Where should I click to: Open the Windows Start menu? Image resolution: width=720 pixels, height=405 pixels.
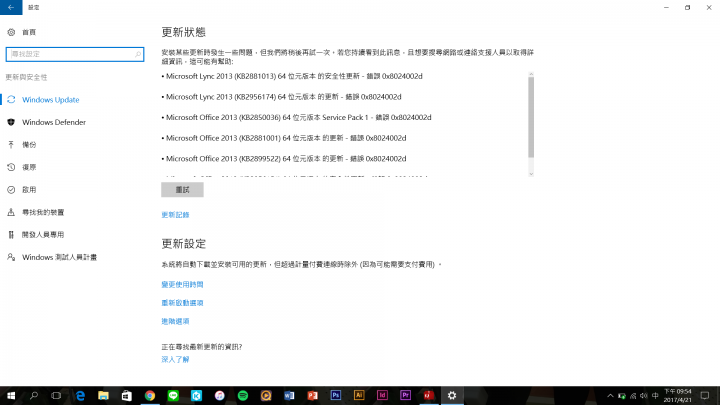(x=11, y=395)
